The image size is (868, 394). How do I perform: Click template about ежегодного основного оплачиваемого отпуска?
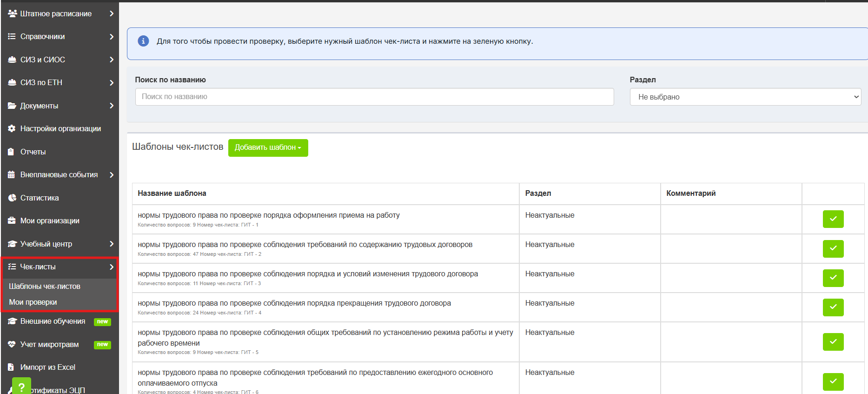[315, 378]
